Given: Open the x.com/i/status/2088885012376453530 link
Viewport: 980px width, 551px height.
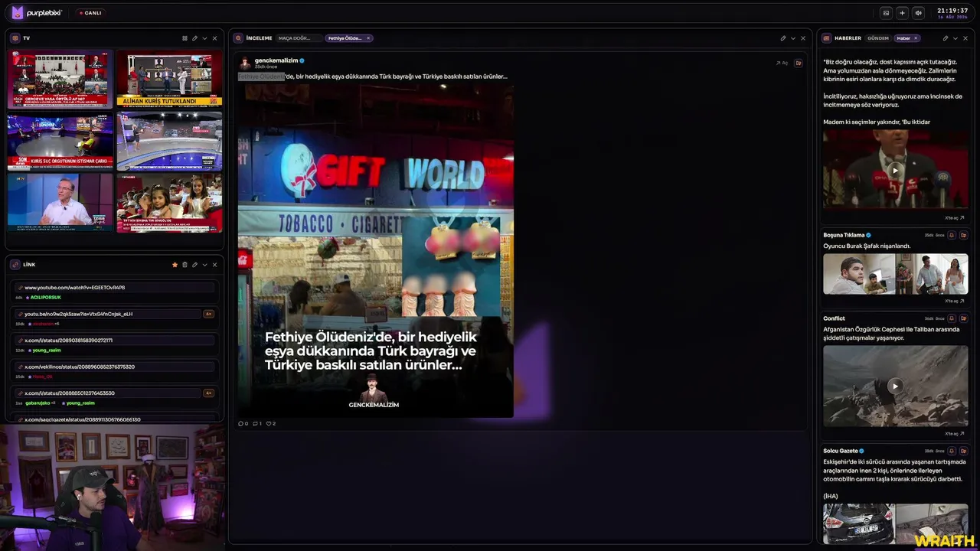Looking at the screenshot, I should click(107, 393).
